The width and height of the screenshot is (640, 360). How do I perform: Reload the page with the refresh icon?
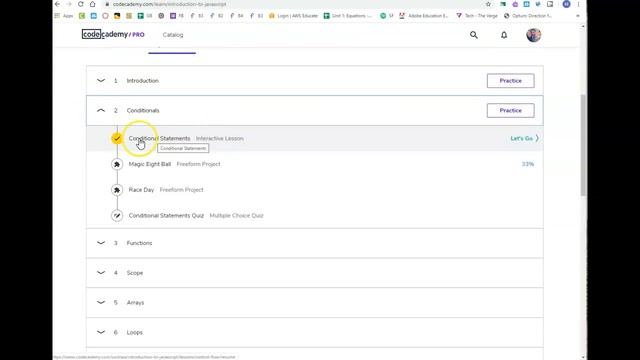(x=80, y=4)
